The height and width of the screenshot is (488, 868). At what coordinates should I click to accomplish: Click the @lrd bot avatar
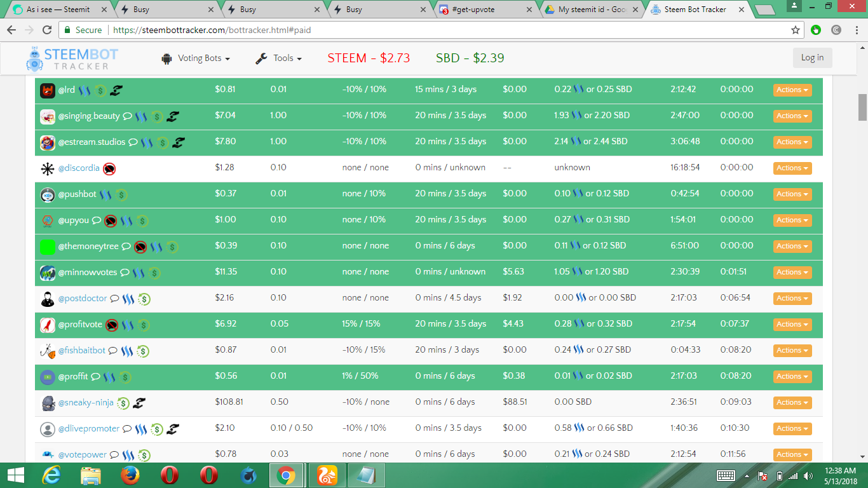tap(48, 91)
